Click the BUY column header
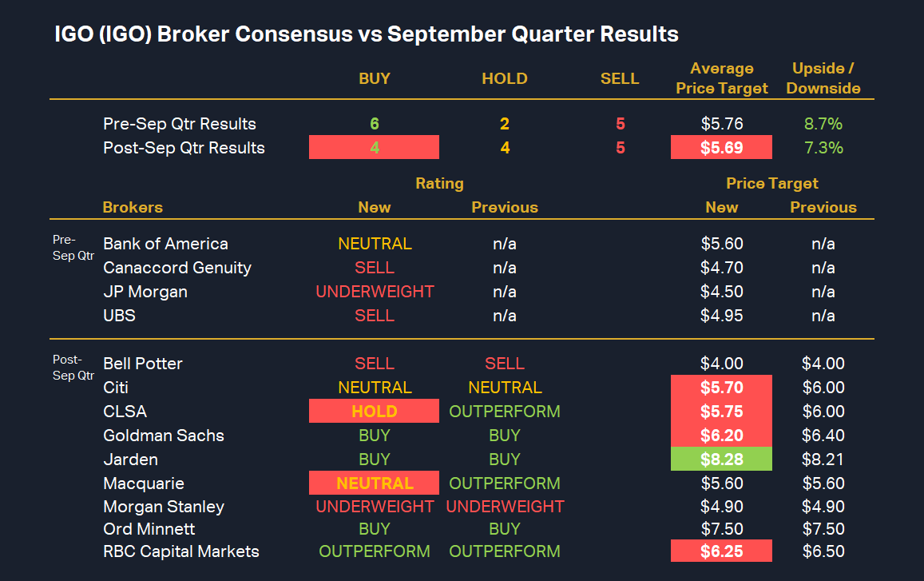This screenshot has width=924, height=581. (374, 78)
